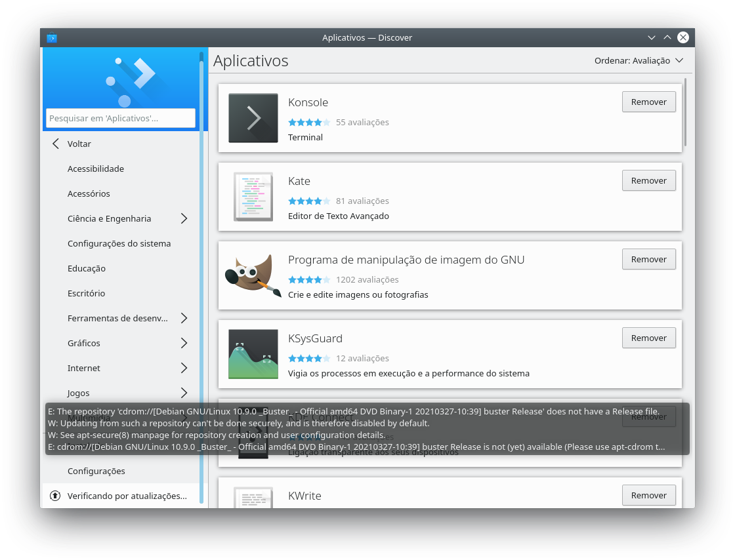735x560 pixels.
Task: Click the apt-secure(8) manpage warning line
Action: [x=217, y=435]
